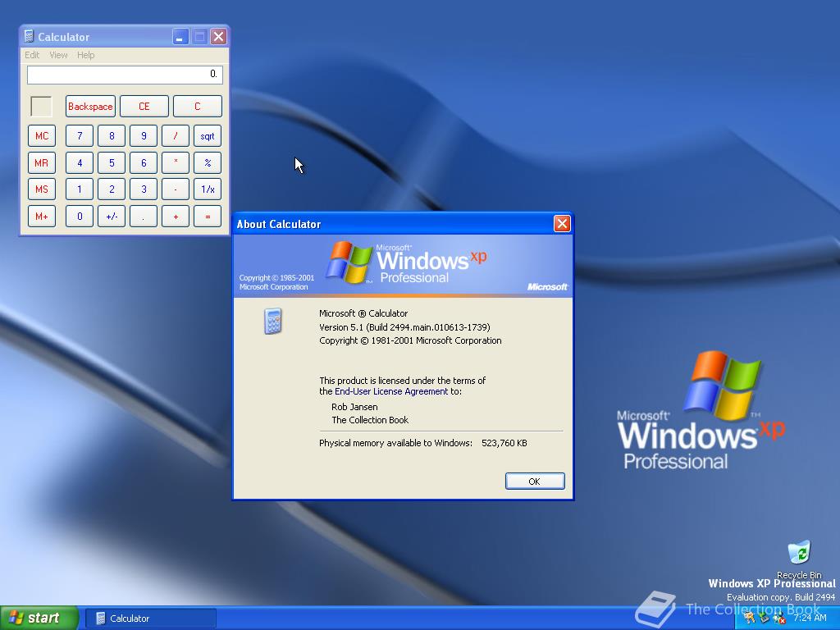Click the number 5 key
Viewport: 840px width, 630px height.
[112, 163]
